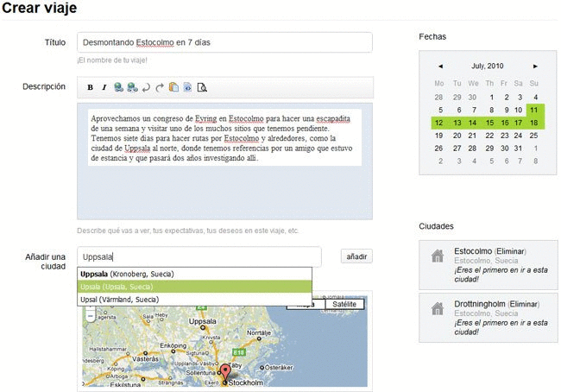561x392 pixels.
Task: Remove Estocolmo via Eliminar link
Action: pyautogui.click(x=511, y=251)
